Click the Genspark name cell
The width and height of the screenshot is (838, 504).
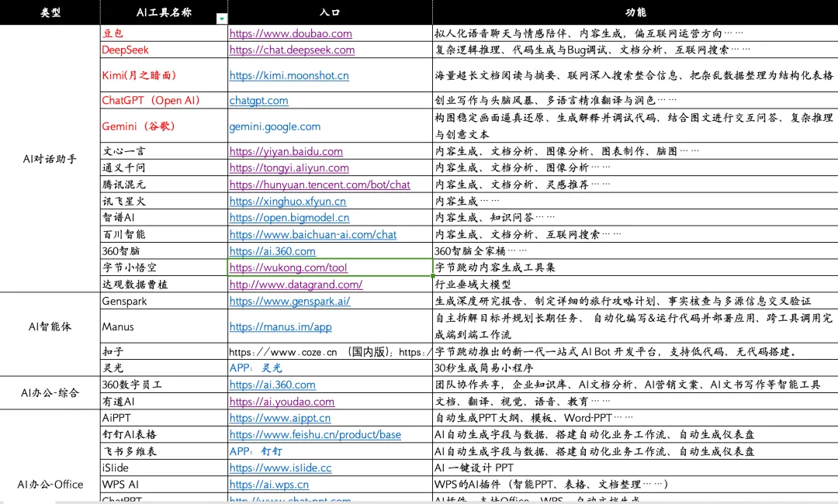point(164,301)
